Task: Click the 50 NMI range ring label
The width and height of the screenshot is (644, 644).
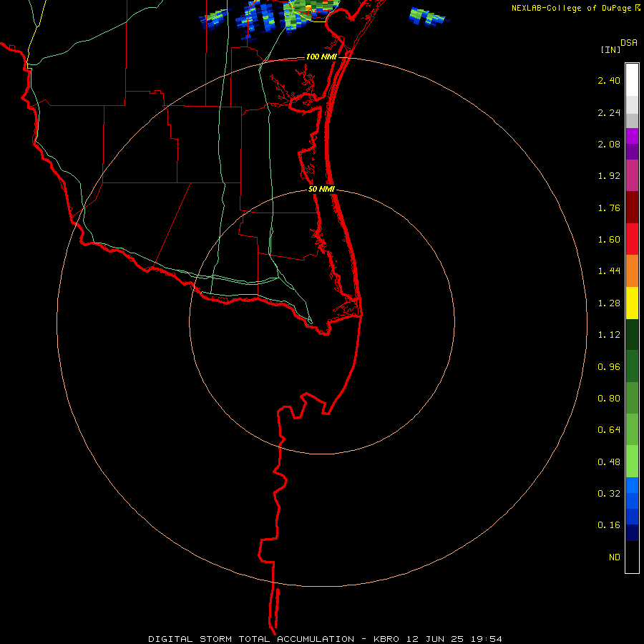Action: tap(321, 189)
